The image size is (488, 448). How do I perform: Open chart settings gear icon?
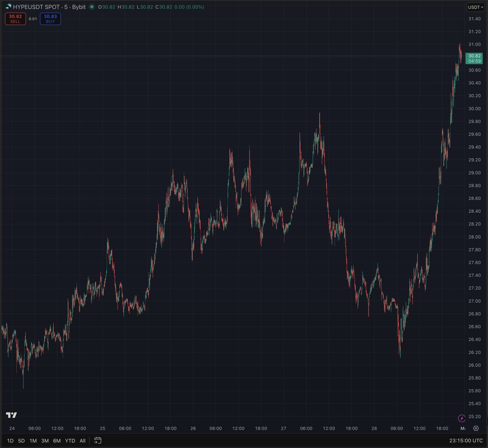tap(476, 428)
